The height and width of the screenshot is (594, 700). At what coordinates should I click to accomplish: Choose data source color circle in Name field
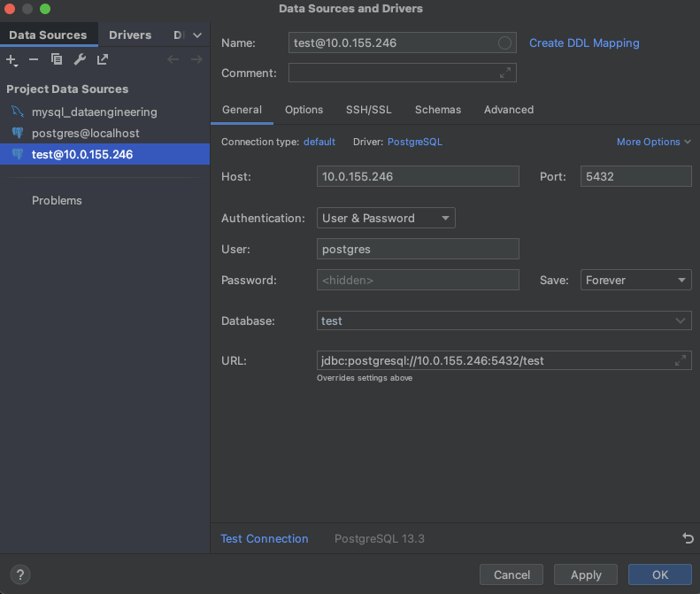504,42
